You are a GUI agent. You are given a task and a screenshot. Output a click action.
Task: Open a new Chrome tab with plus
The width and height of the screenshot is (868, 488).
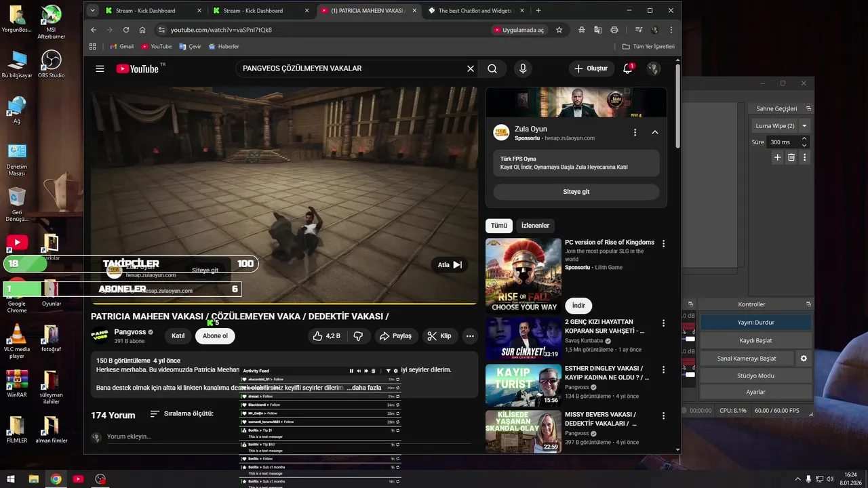[x=538, y=11]
